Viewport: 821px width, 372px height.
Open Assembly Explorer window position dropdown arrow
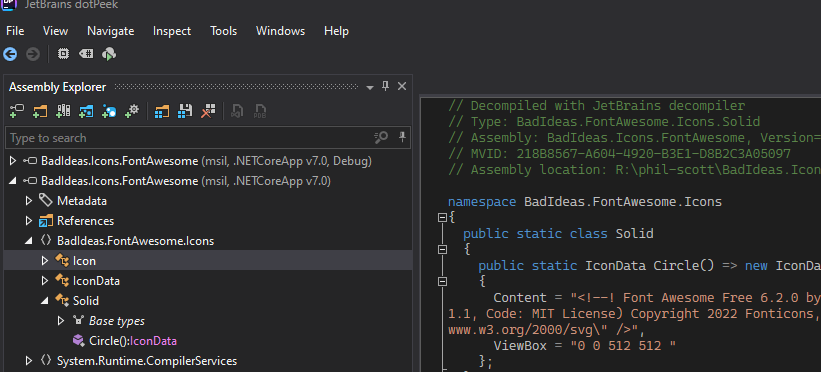[x=370, y=87]
